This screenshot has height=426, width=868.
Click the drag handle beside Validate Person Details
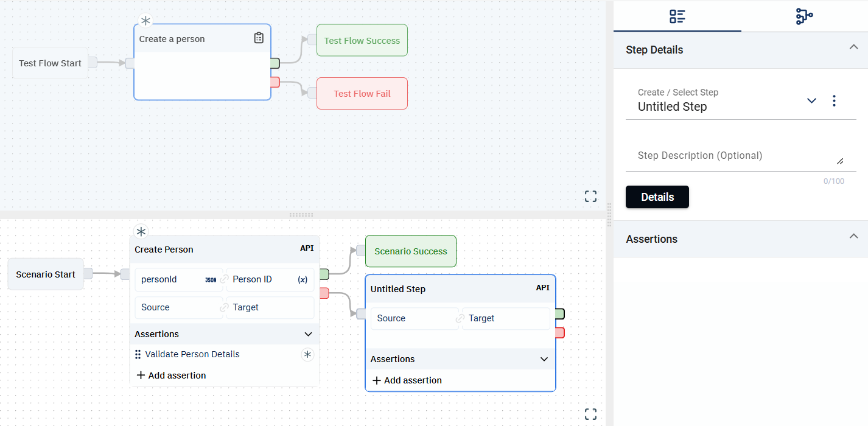tap(138, 354)
